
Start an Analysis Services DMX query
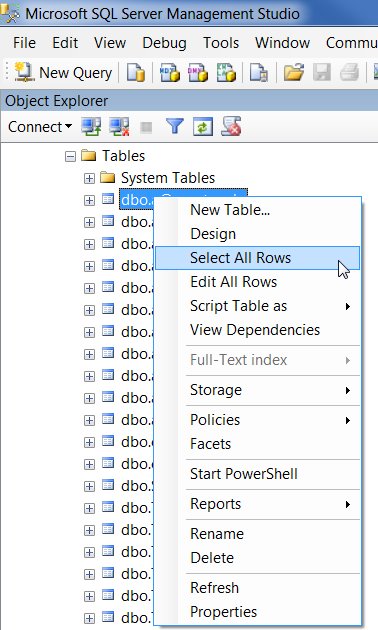(198, 73)
